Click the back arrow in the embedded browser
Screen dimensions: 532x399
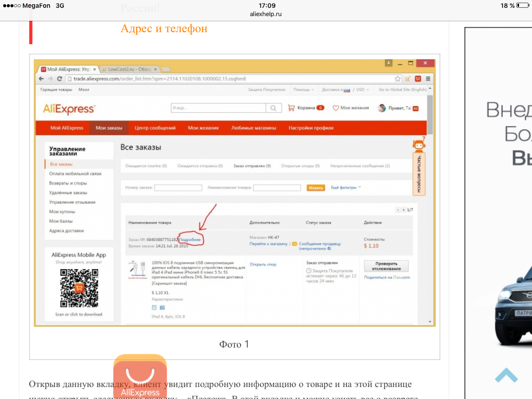click(x=42, y=79)
